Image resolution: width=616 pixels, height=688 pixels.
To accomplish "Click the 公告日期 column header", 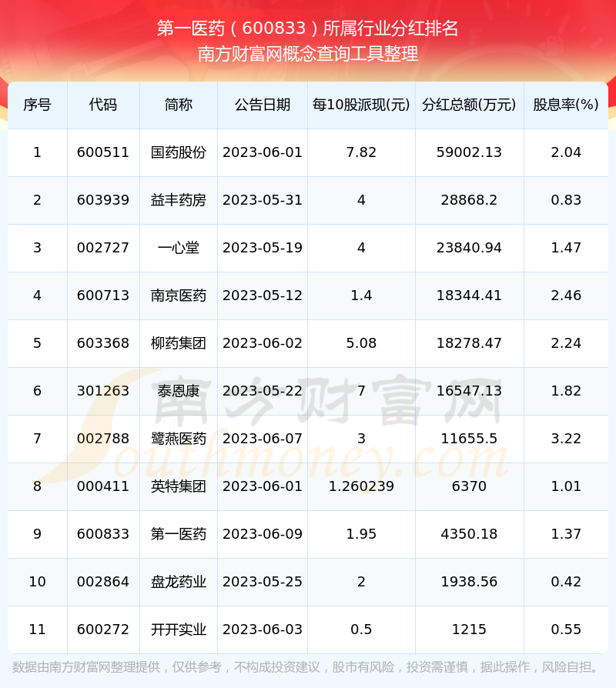I will pyautogui.click(x=263, y=105).
